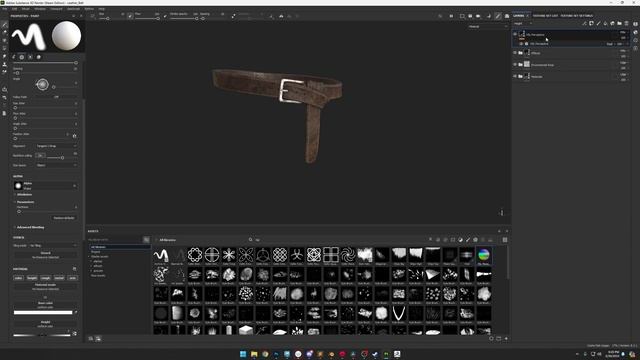
Task: Click the search magnifier in Assets panel
Action: pyautogui.click(x=251, y=240)
